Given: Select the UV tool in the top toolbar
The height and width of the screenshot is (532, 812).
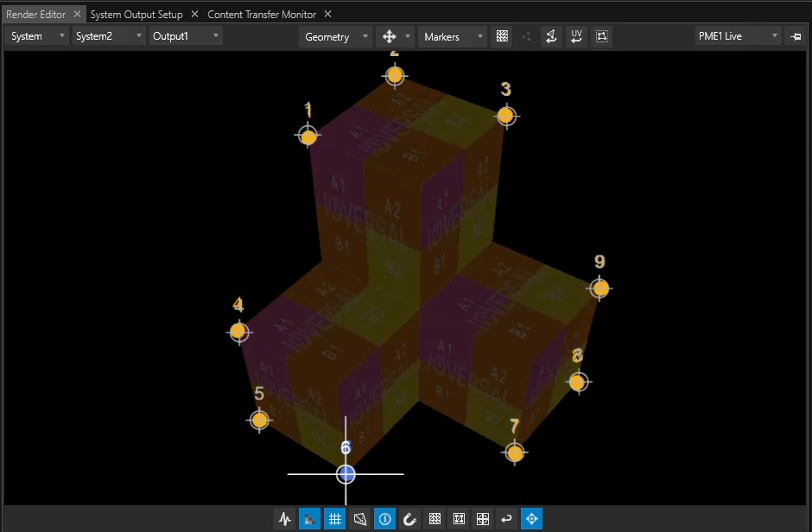Looking at the screenshot, I should point(576,36).
